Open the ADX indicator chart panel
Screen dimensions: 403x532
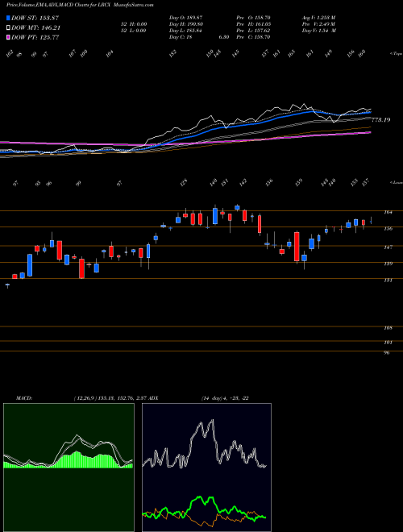pyautogui.click(x=206, y=468)
